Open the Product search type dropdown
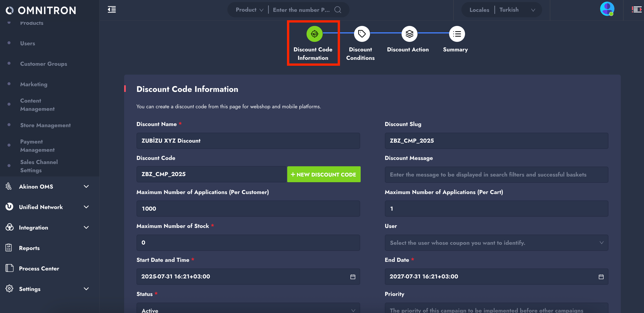Image resolution: width=644 pixels, height=313 pixels. (x=249, y=10)
